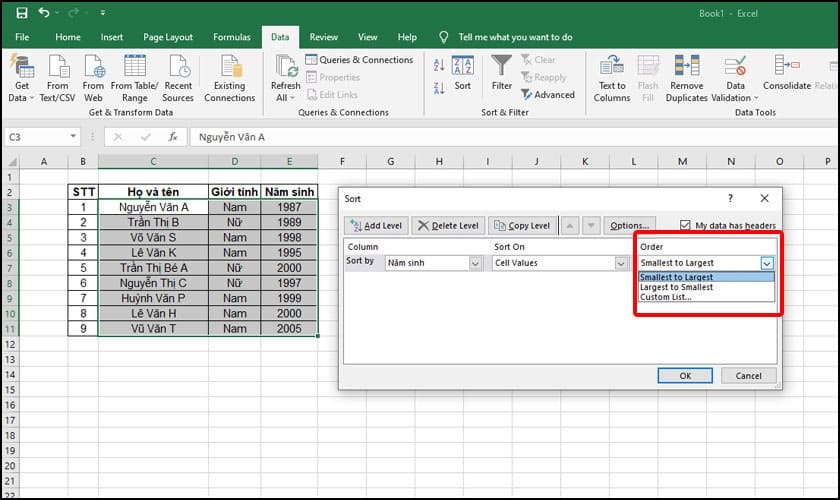Select column header C in the spreadsheet

click(x=153, y=161)
